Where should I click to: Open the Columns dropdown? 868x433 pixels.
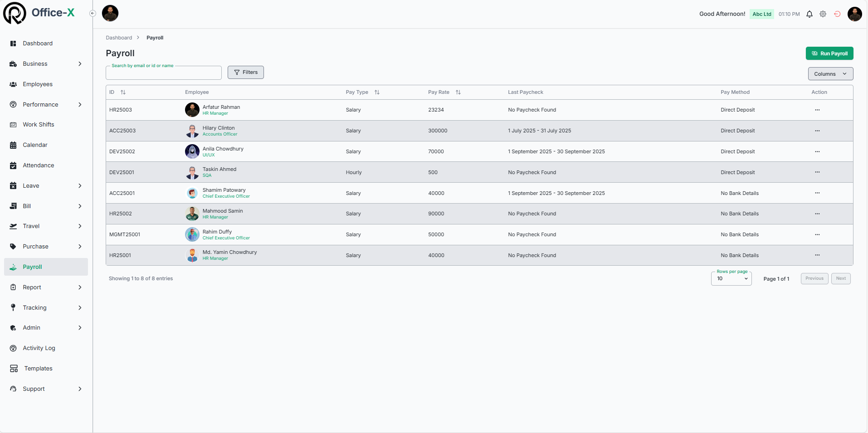(x=830, y=74)
